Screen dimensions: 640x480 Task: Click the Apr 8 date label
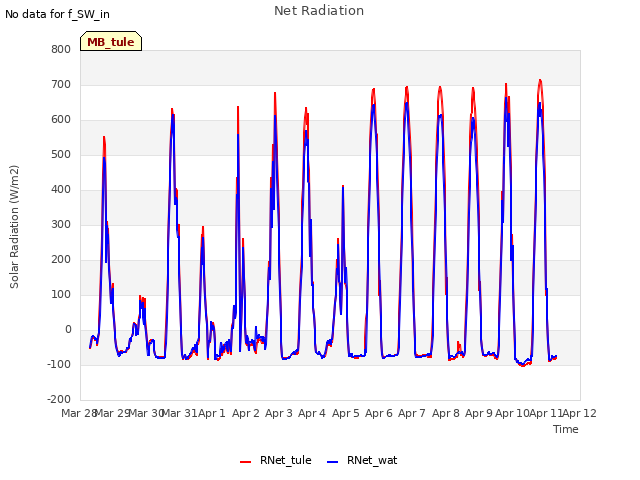pyautogui.click(x=446, y=413)
